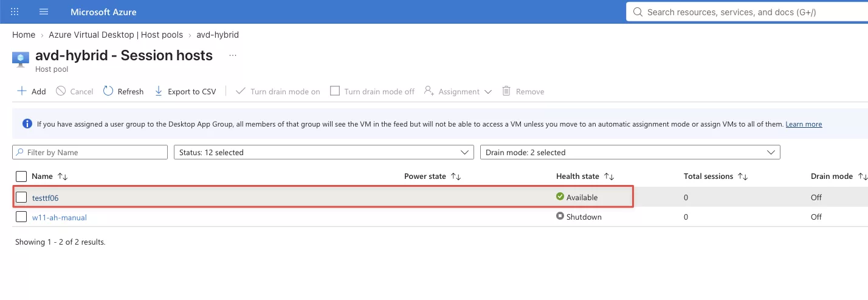Click the Total sessions header text
This screenshot has height=300, width=868.
point(708,176)
